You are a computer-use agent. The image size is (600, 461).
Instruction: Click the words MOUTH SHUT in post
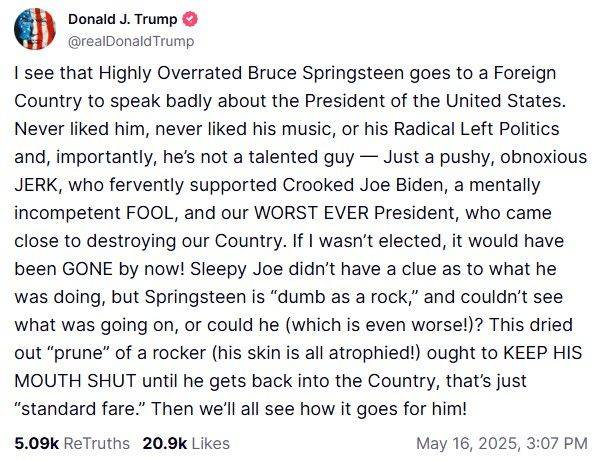[x=75, y=381]
